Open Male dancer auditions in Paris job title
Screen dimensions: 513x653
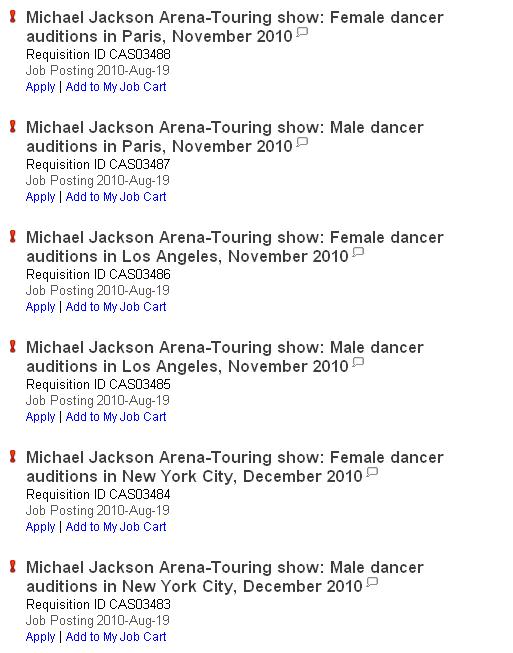pyautogui.click(x=225, y=137)
